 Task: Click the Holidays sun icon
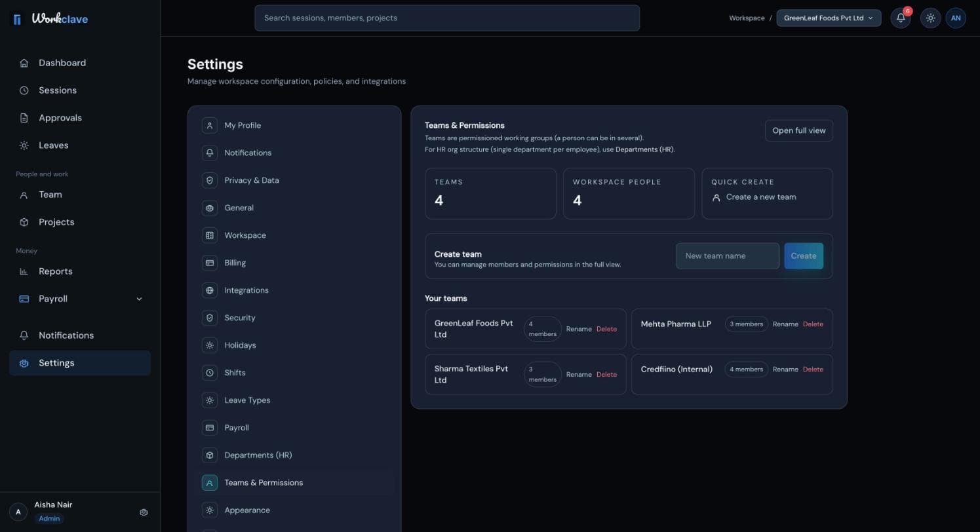pyautogui.click(x=210, y=345)
